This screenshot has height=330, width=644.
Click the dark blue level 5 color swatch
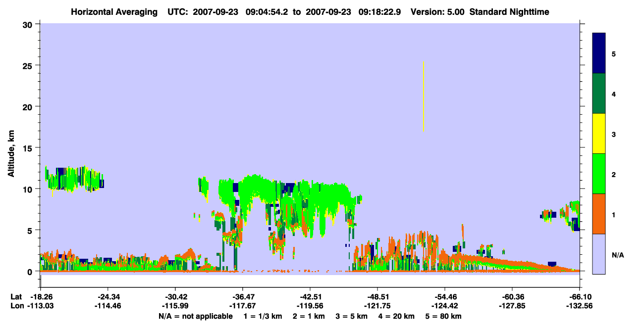coord(599,53)
